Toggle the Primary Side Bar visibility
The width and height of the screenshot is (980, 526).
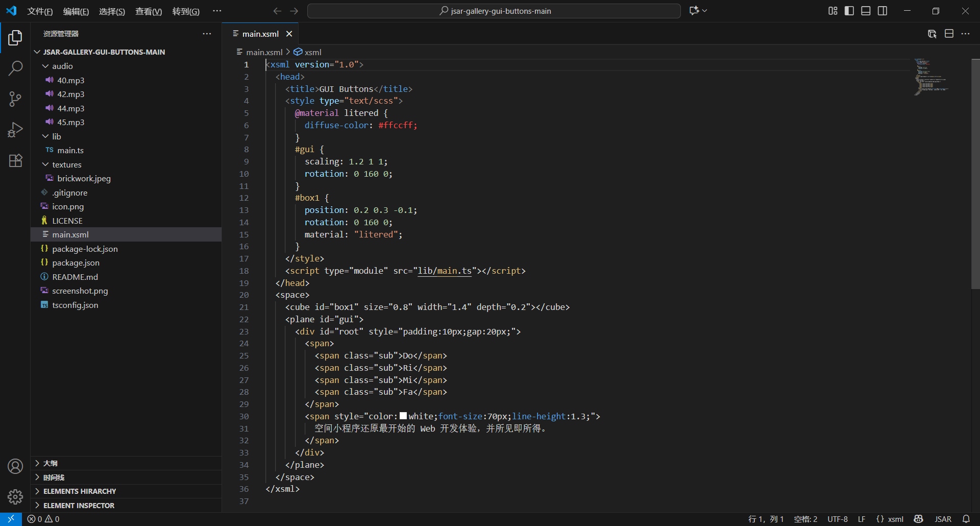(849, 11)
